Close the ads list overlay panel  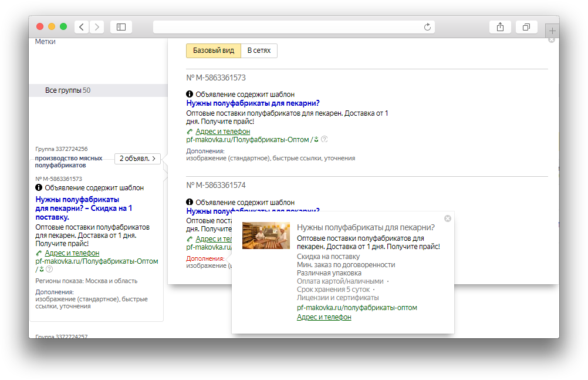[x=551, y=40]
